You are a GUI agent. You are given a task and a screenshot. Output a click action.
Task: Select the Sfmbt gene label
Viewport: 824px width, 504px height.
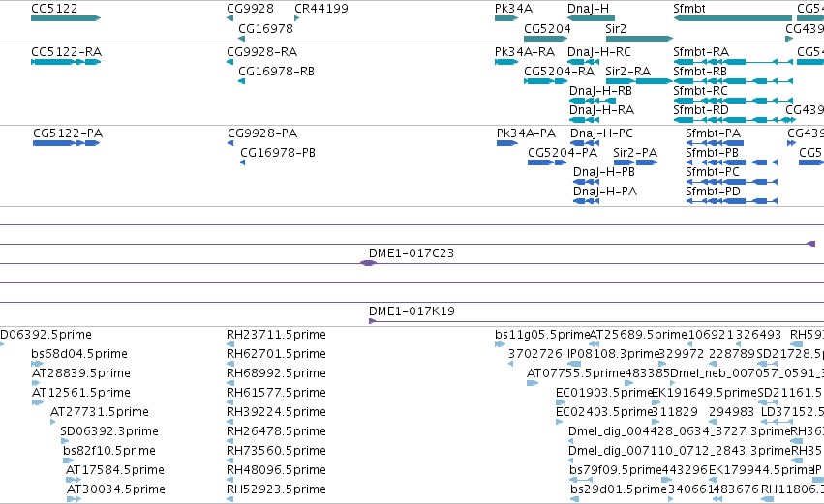689,9
